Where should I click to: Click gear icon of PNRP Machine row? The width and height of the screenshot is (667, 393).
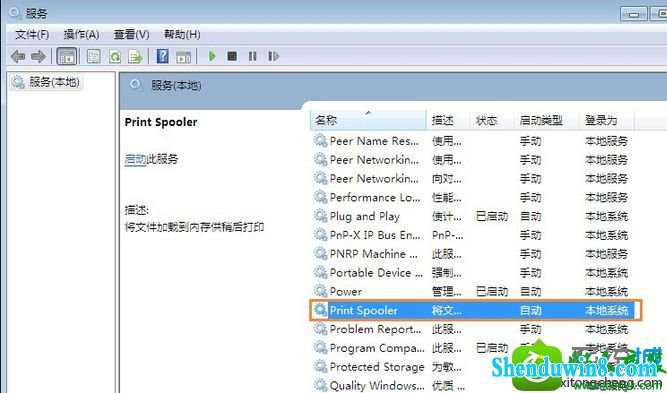320,253
